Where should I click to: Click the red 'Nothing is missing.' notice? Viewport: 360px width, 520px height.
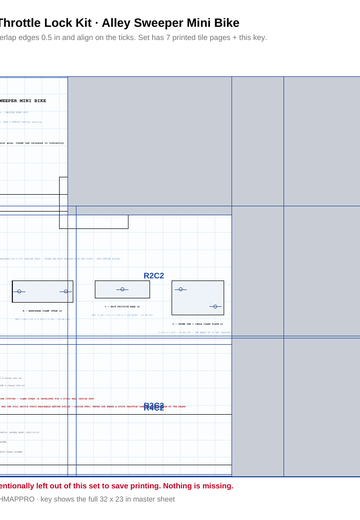pyautogui.click(x=198, y=486)
